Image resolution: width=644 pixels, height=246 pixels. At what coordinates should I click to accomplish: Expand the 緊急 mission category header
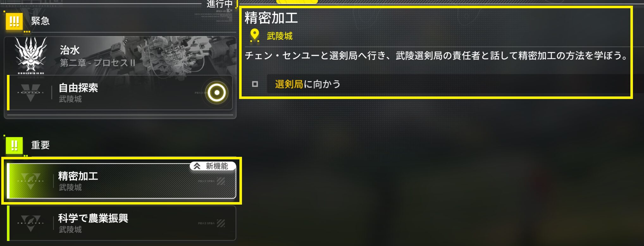pyautogui.click(x=40, y=21)
